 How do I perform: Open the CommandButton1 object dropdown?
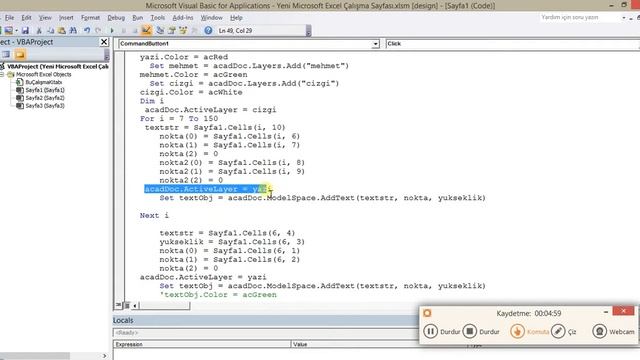(x=375, y=44)
